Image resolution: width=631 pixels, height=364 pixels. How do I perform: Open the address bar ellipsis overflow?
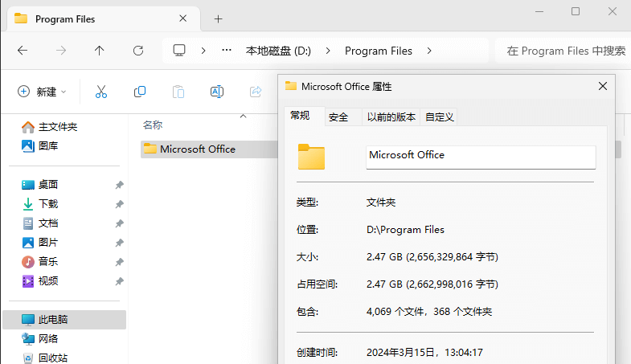227,51
